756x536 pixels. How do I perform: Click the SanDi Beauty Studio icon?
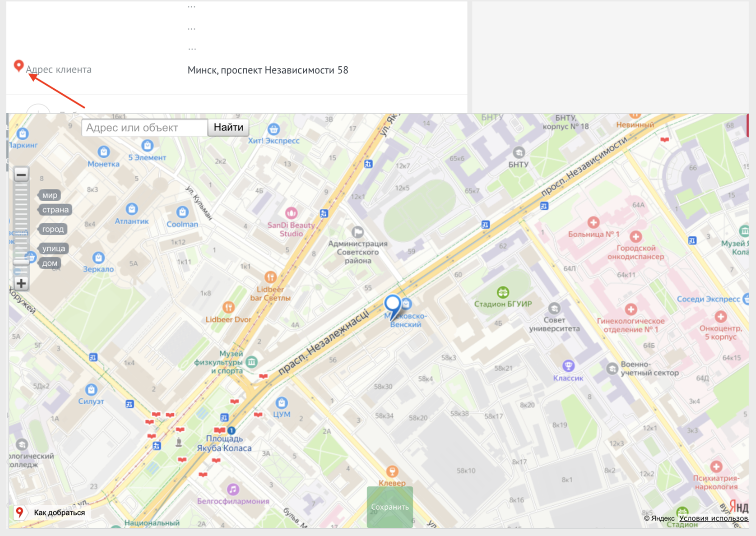tap(291, 213)
